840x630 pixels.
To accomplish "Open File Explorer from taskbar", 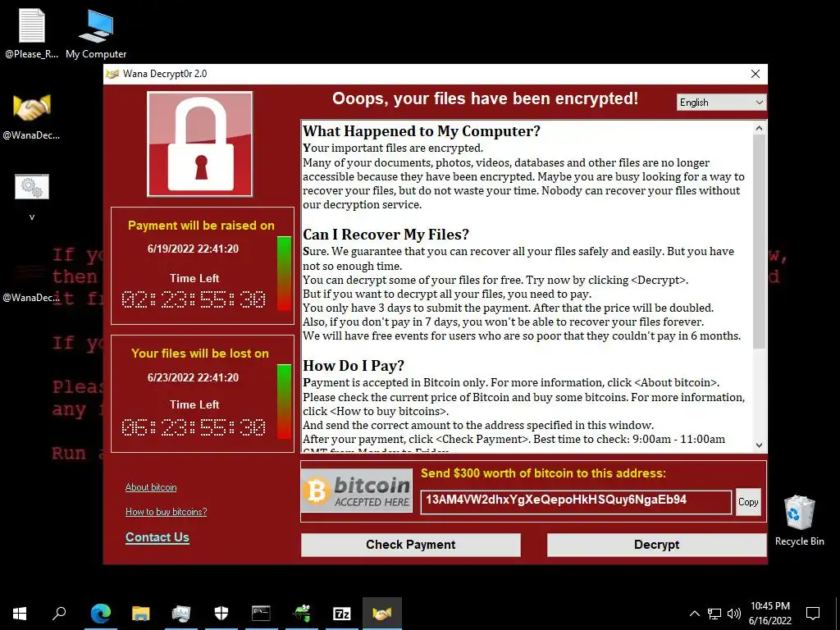I will [x=140, y=614].
